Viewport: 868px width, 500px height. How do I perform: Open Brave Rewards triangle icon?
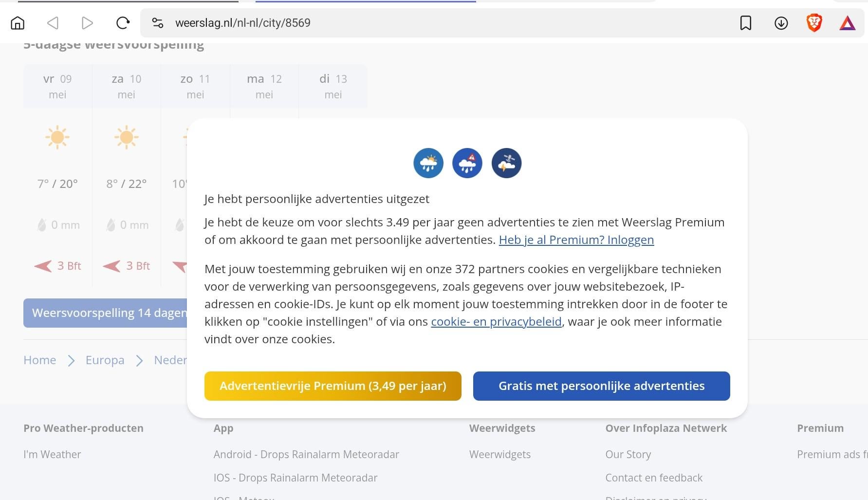tap(847, 23)
